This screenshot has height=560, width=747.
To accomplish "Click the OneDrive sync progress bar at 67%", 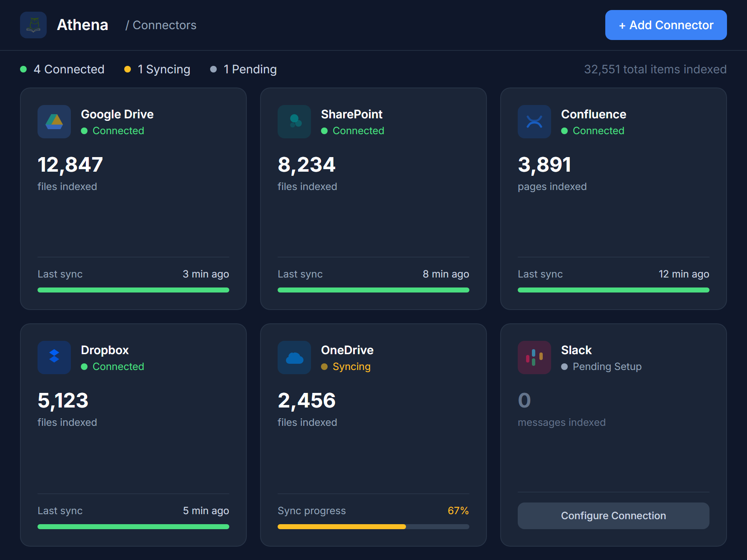I will 373,526.
